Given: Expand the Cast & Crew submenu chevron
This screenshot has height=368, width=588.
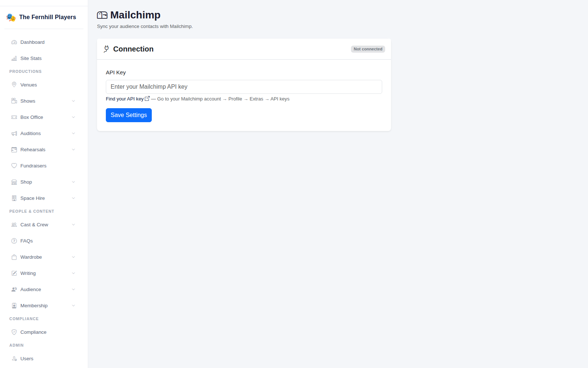Looking at the screenshot, I should pos(73,225).
